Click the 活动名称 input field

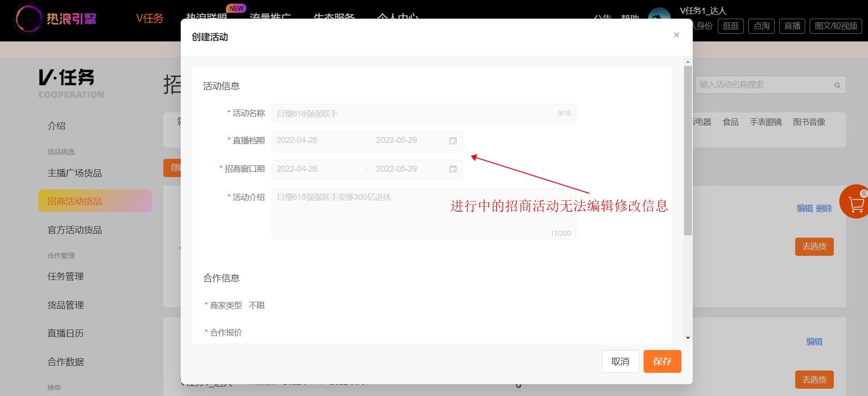(x=424, y=113)
